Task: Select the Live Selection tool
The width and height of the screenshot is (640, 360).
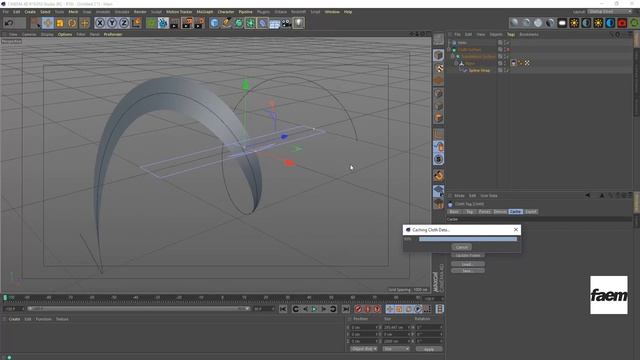Action: (36, 23)
